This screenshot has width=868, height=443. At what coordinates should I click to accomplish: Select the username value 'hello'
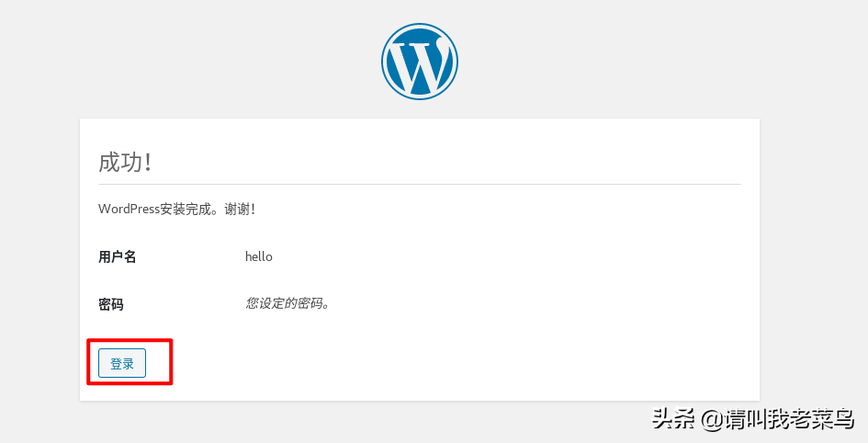259,257
